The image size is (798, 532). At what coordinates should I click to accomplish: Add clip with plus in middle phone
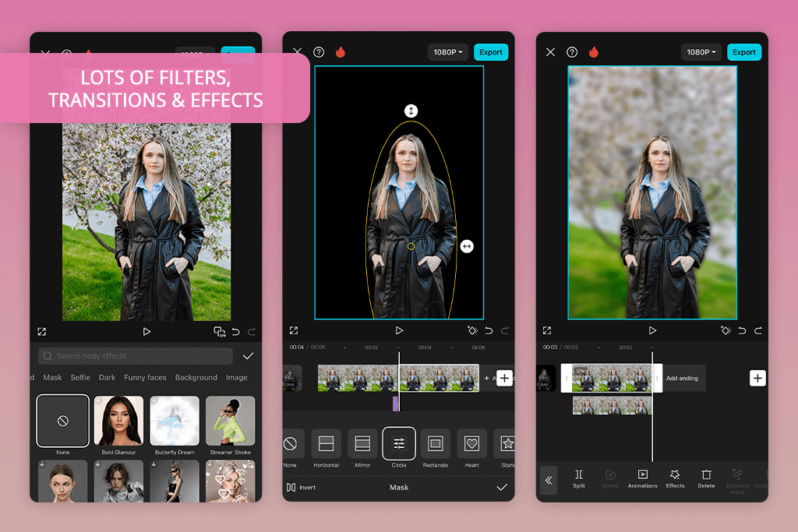pos(504,378)
